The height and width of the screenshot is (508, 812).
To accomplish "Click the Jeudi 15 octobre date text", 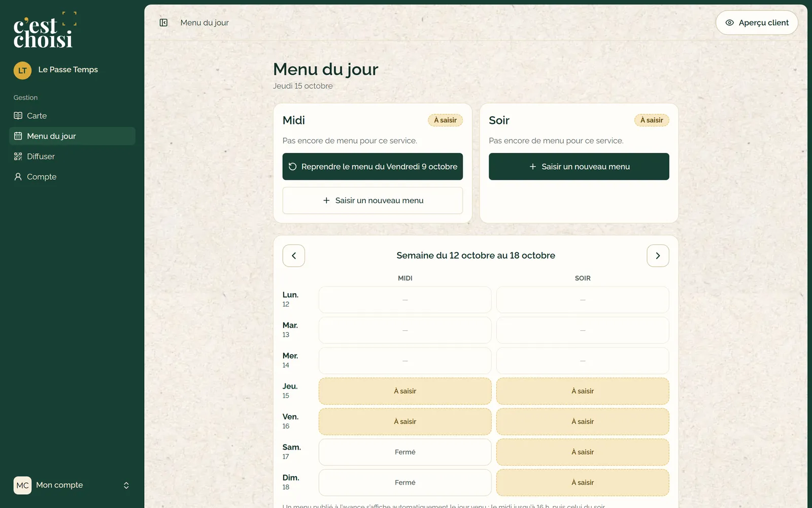I will 303,86.
